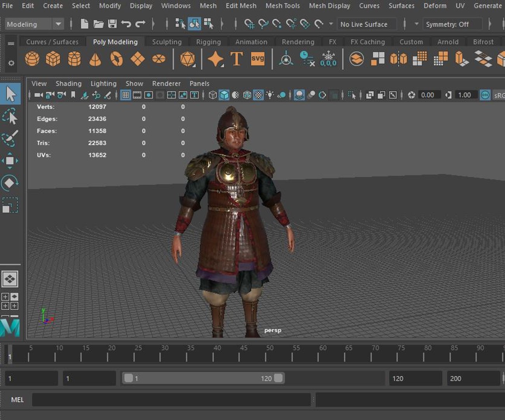Create a polygon torus from the shelf
Screen dimensions: 505x420
tap(116, 59)
